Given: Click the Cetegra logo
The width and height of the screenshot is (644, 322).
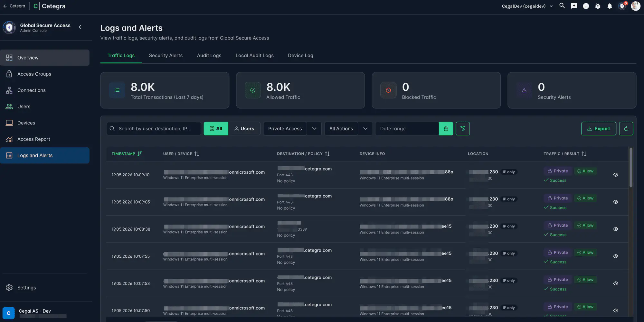Looking at the screenshot, I should (49, 6).
